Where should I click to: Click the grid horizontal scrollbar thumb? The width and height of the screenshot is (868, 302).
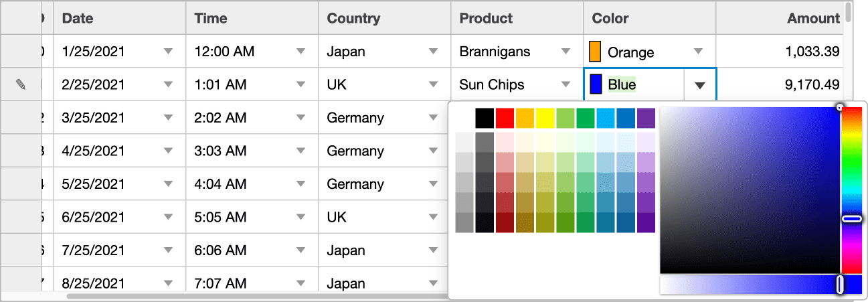tap(258, 295)
